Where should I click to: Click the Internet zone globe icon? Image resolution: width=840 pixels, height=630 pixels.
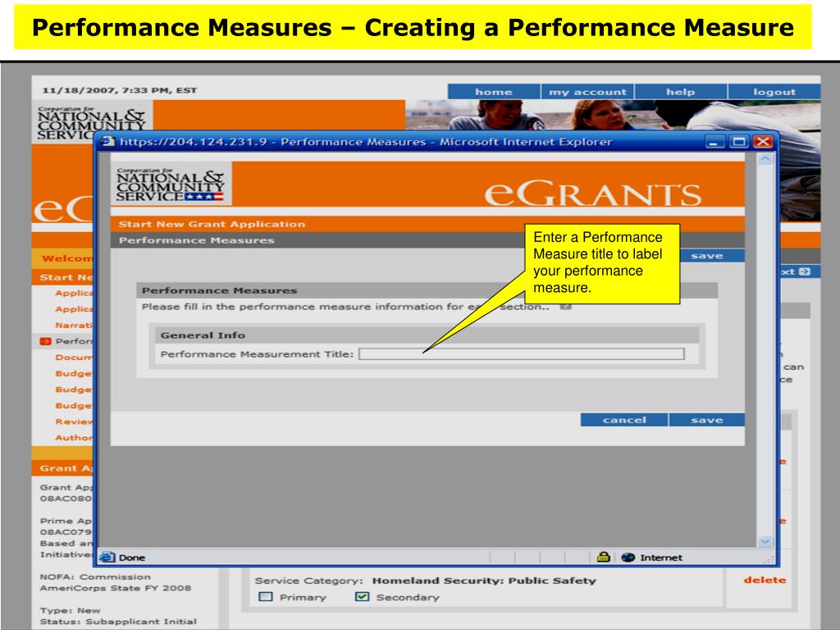point(628,558)
